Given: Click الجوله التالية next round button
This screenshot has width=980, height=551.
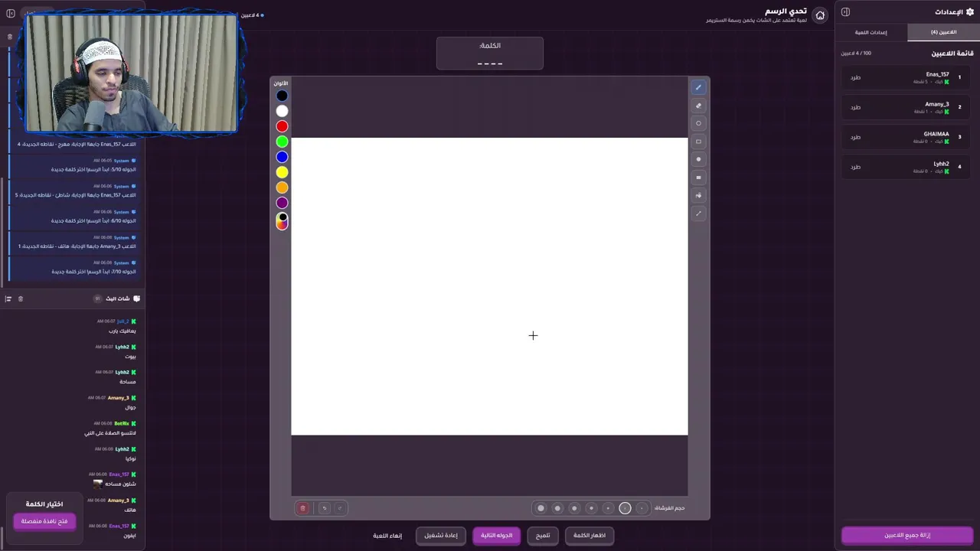Looking at the screenshot, I should click(x=496, y=536).
